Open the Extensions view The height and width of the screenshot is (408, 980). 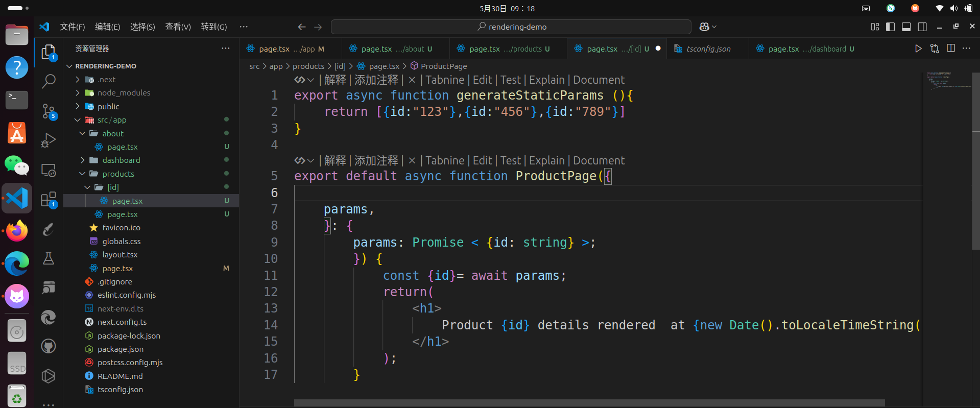coord(49,199)
